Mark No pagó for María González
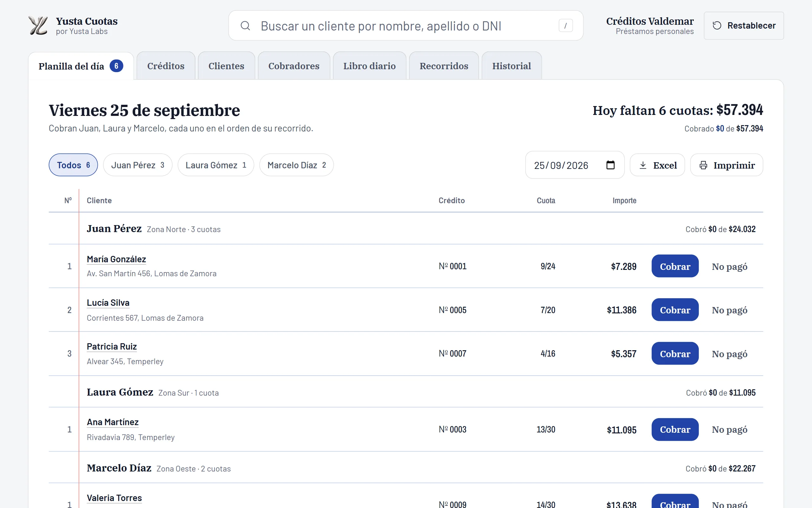 [x=730, y=266]
